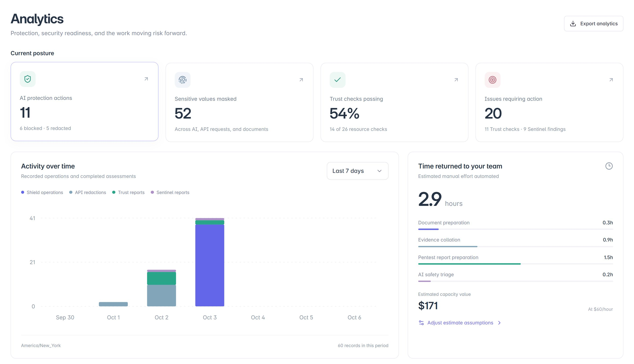
Task: Click the target icon on Issues requiring action card
Action: 492,80
